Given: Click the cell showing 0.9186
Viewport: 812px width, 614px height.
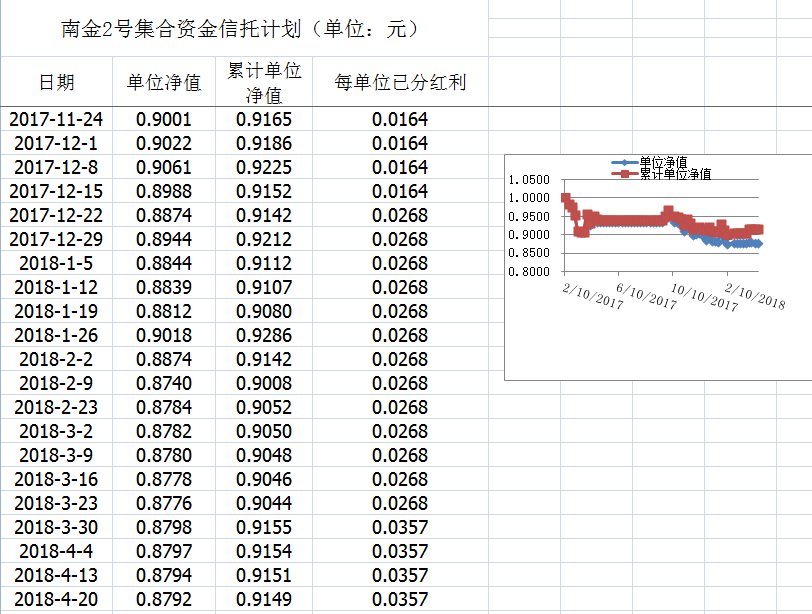Looking at the screenshot, I should [264, 143].
